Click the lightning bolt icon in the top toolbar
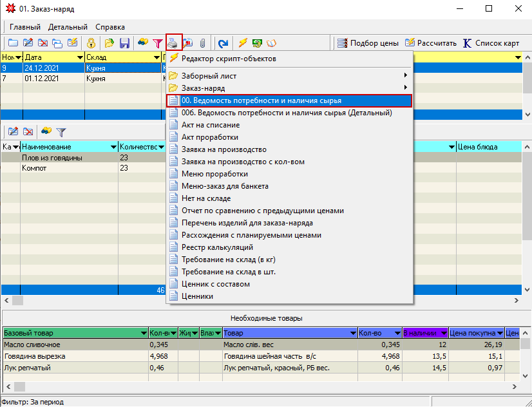 243,43
